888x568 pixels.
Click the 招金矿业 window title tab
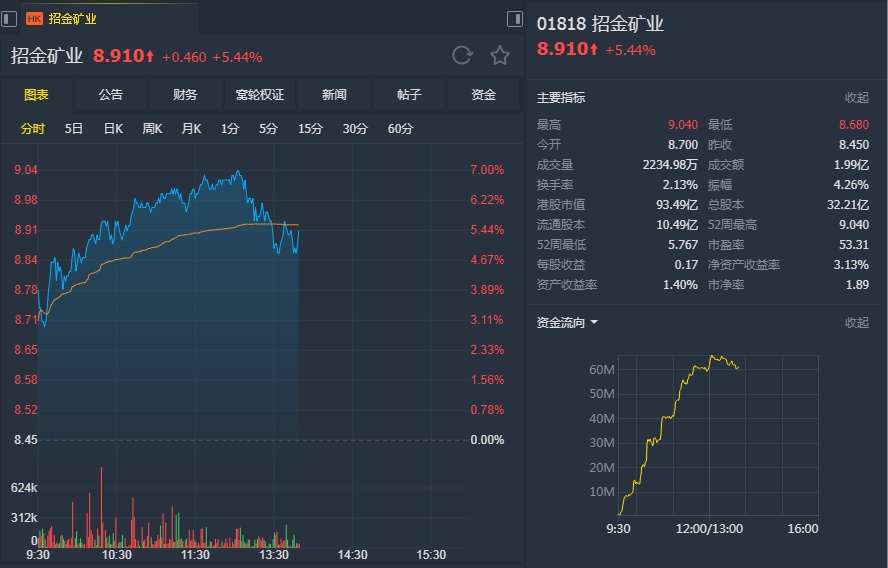pos(73,18)
